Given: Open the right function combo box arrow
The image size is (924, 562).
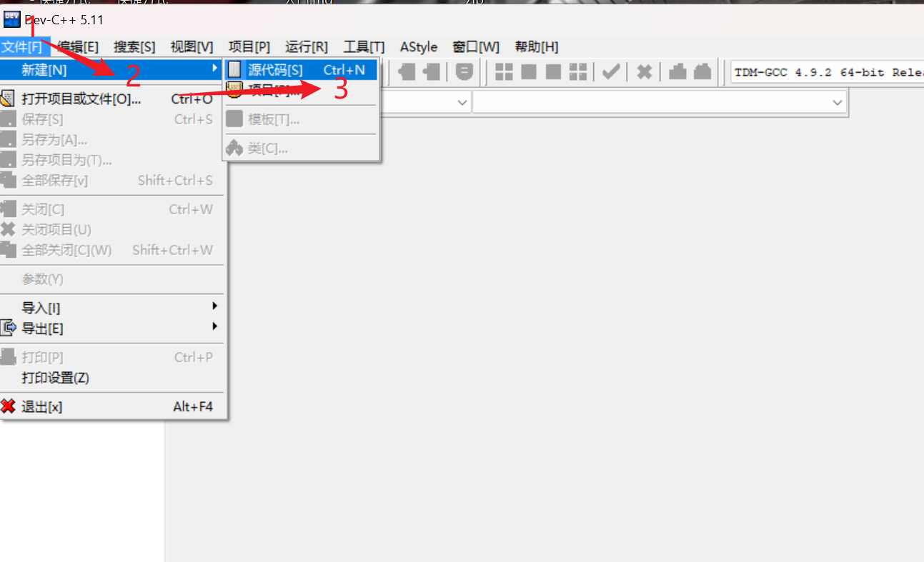Looking at the screenshot, I should [x=838, y=103].
